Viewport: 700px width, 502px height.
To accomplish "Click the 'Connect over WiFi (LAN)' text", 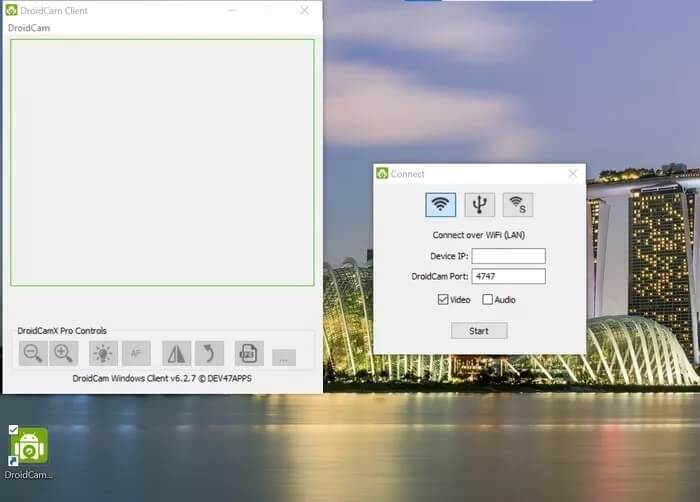I will pos(479,235).
